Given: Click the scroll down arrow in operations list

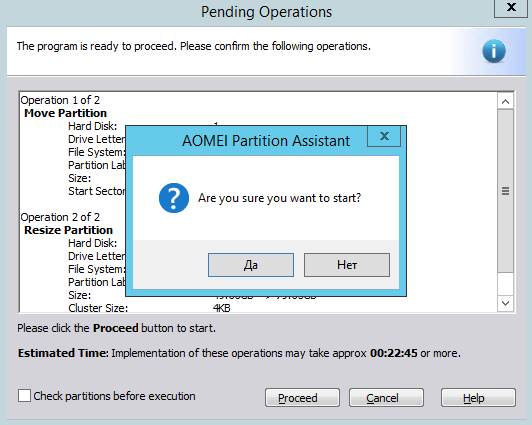Looking at the screenshot, I should [505, 303].
